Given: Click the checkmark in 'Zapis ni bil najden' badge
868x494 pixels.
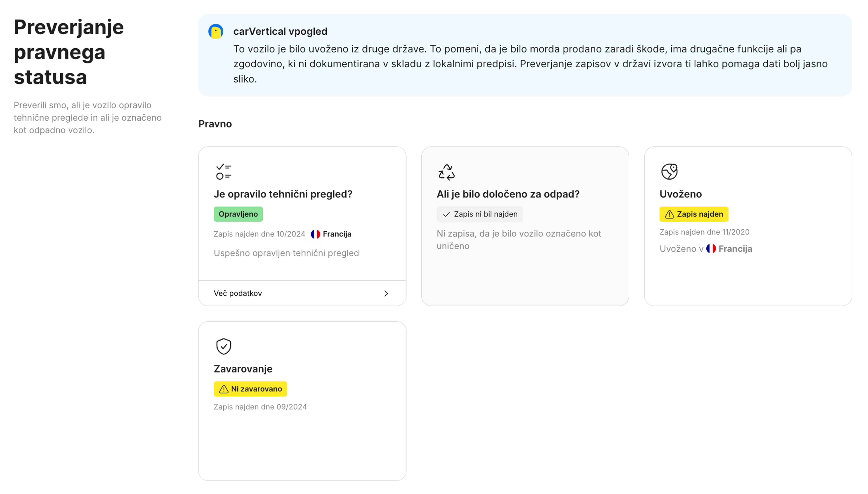Looking at the screenshot, I should [x=446, y=214].
